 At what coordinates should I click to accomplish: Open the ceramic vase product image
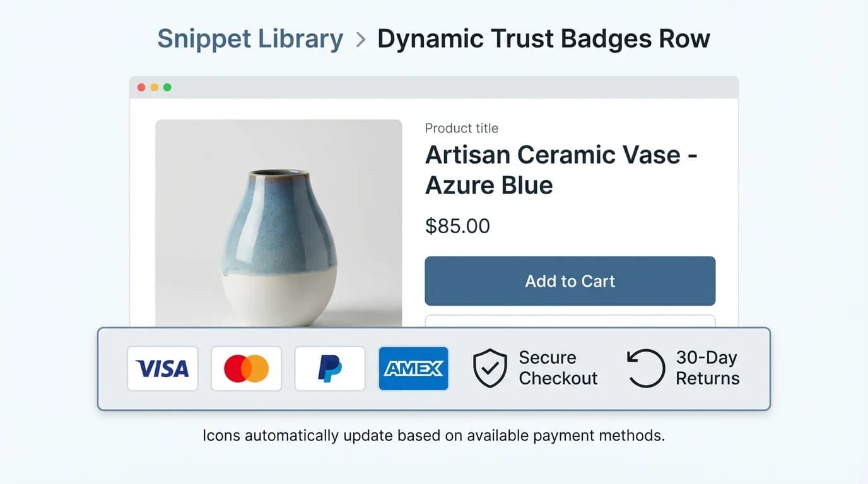coord(279,223)
